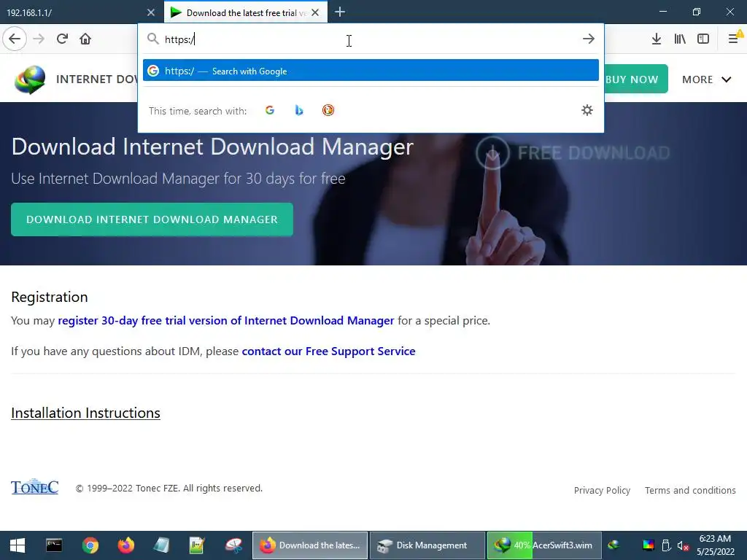Click the USB safely remove tray icon
This screenshot has height=560, width=747.
pos(667,545)
